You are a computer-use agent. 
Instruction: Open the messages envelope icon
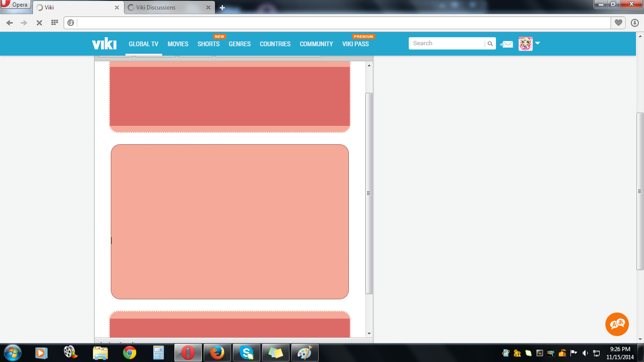pos(507,44)
